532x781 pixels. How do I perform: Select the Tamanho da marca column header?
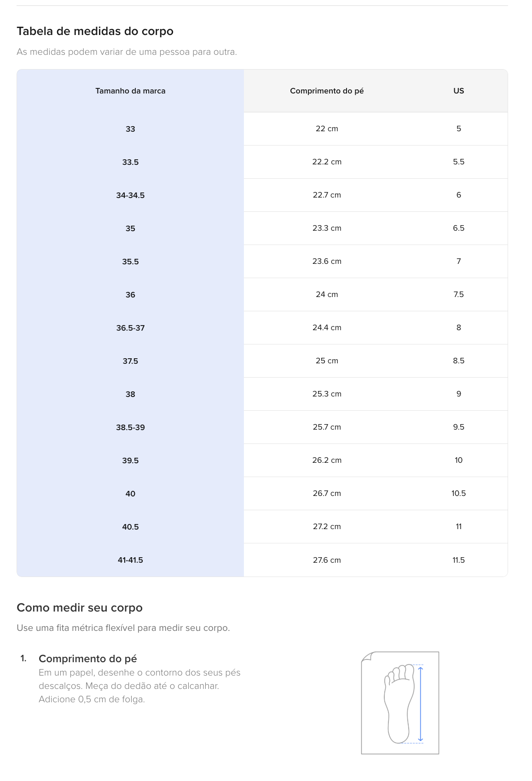pos(130,91)
